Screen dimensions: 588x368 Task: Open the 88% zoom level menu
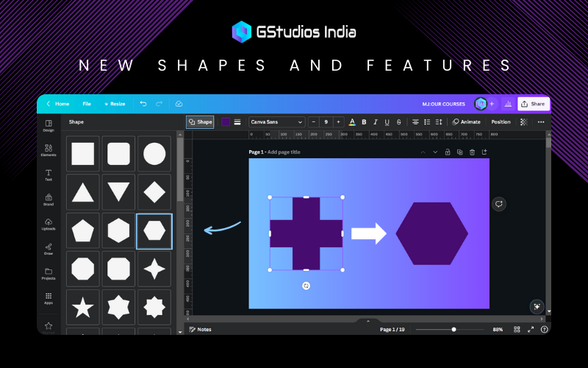coord(498,329)
